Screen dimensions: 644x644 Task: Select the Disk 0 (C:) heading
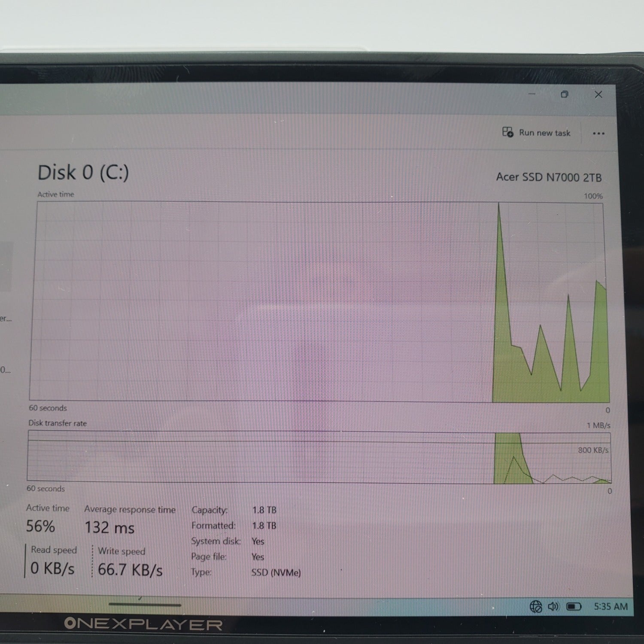[x=83, y=173]
